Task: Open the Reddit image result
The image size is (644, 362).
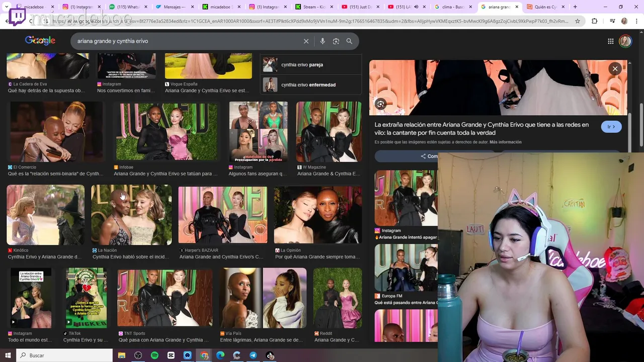Action: pos(338,298)
